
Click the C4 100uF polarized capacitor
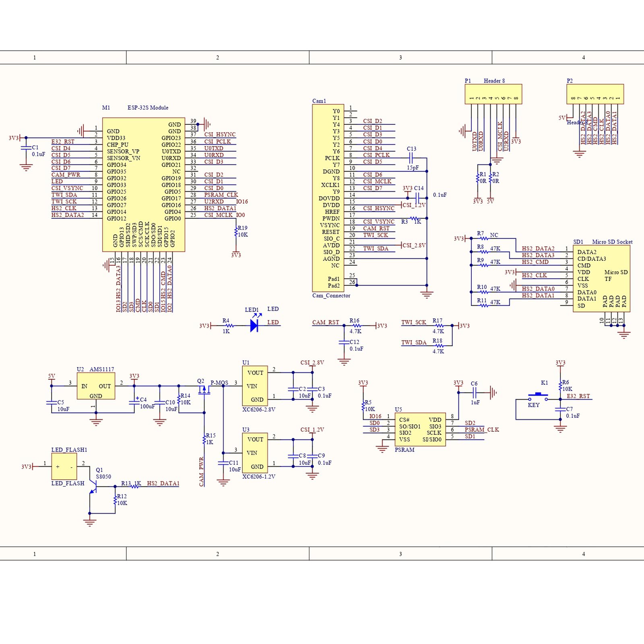(x=134, y=402)
